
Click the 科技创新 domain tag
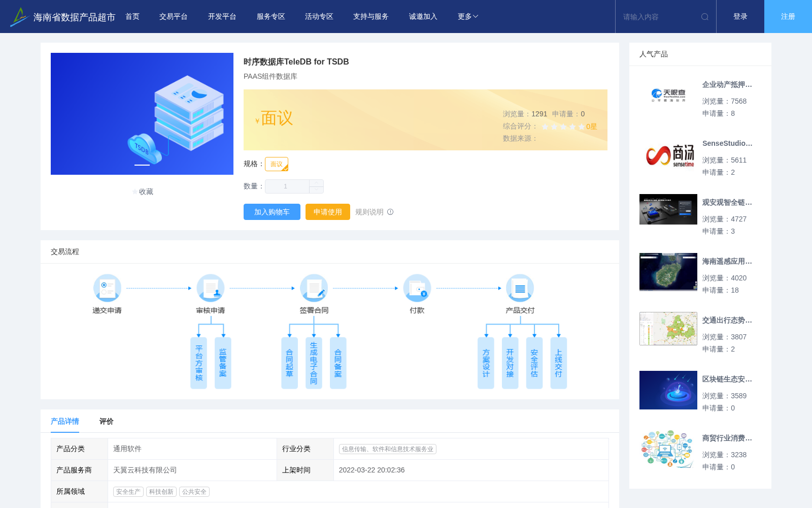[x=161, y=492]
